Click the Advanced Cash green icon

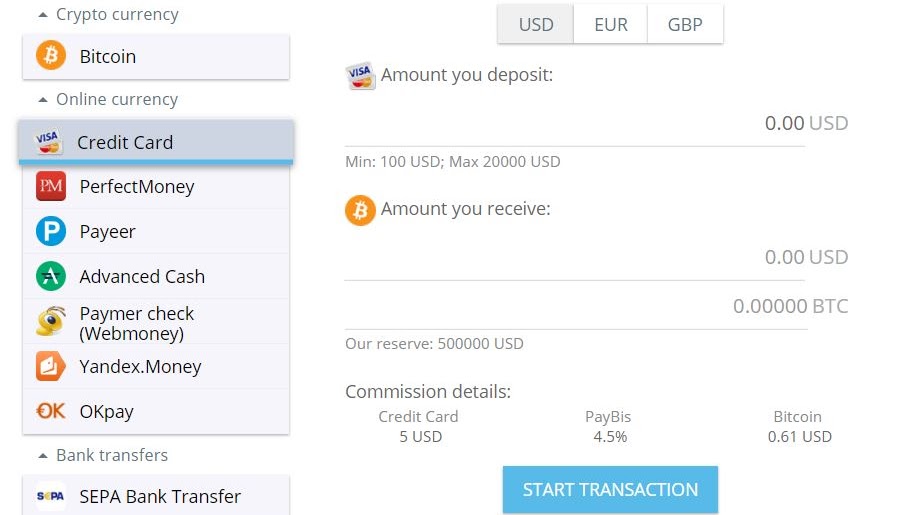(x=50, y=276)
